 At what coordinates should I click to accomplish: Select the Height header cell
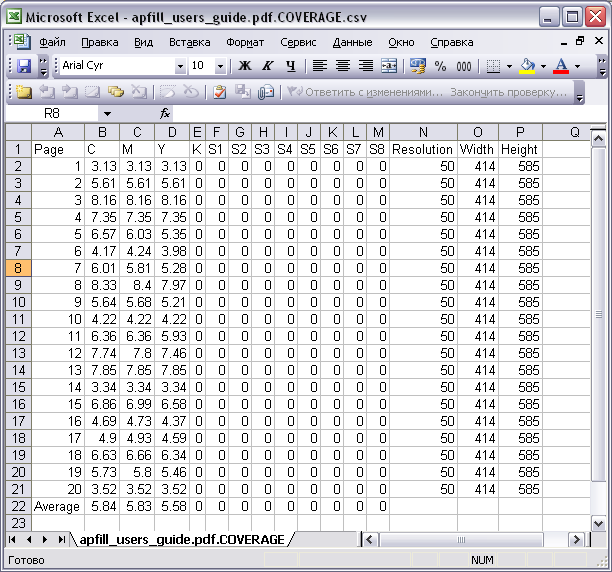coord(520,149)
